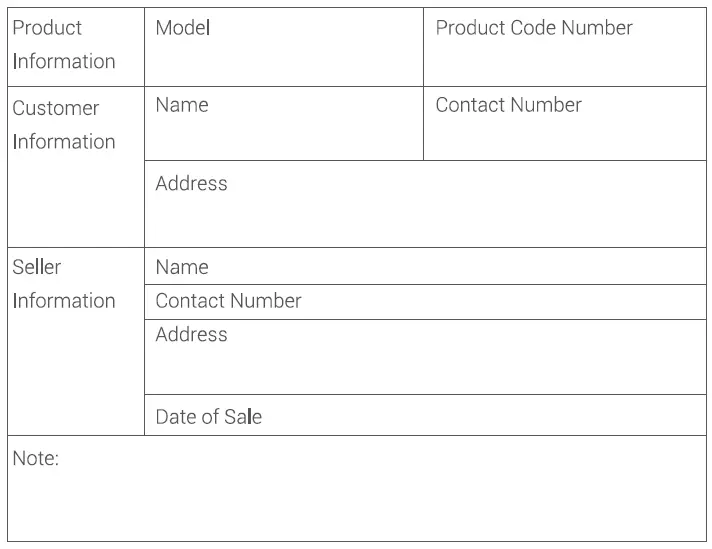
Task: Click the Model field under Product Information
Action: point(283,48)
